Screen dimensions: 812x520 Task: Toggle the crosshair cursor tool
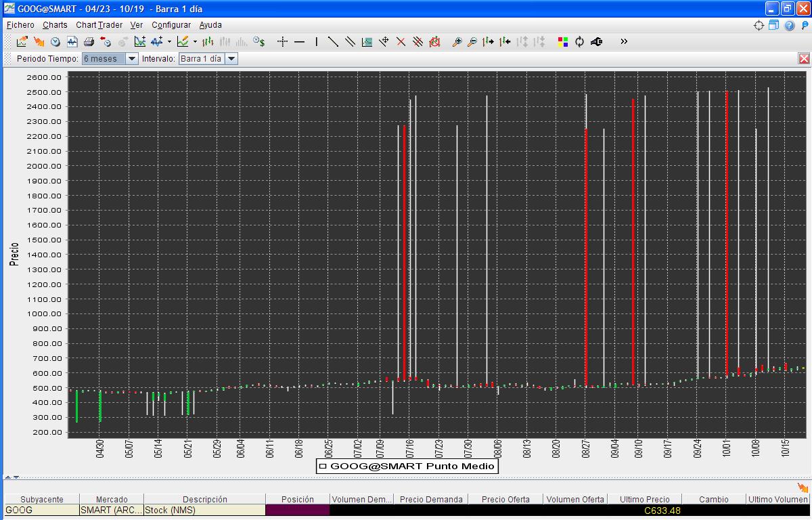(283, 42)
